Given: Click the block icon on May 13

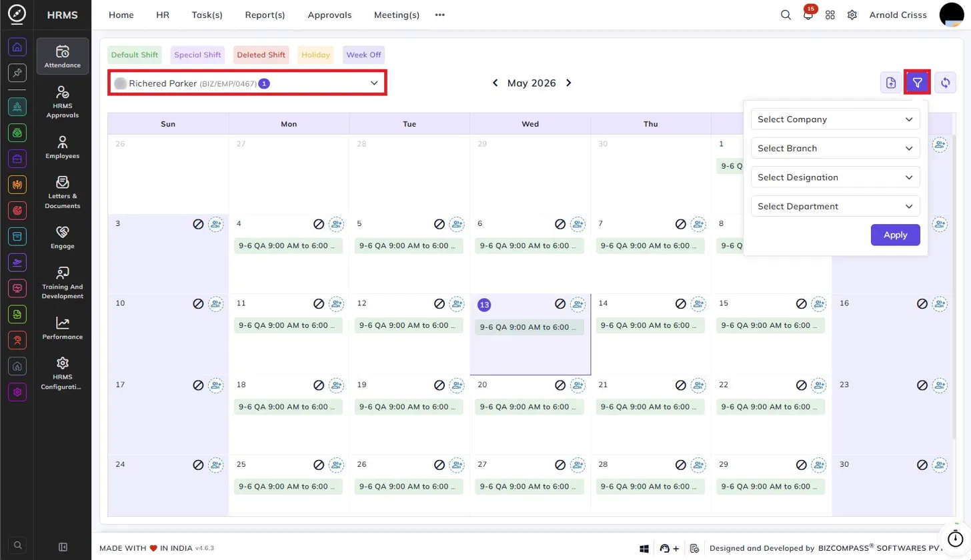Looking at the screenshot, I should click(560, 304).
